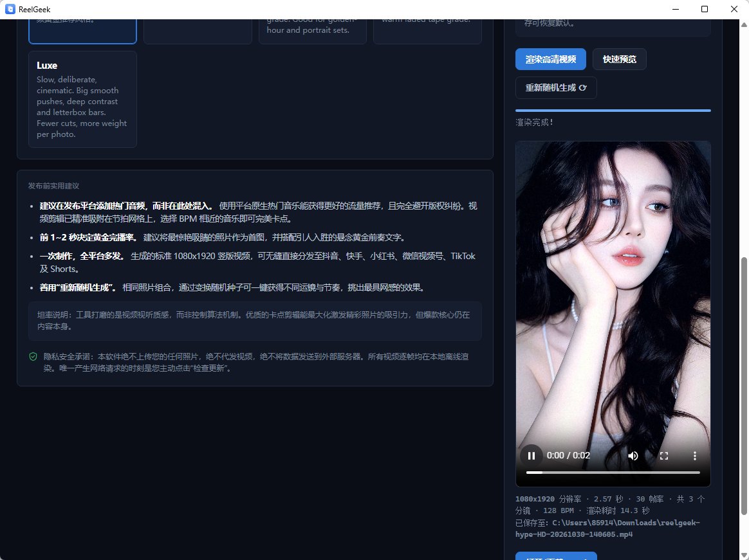
Task: Click the 1080x1920 分辨率 info text
Action: click(548, 499)
